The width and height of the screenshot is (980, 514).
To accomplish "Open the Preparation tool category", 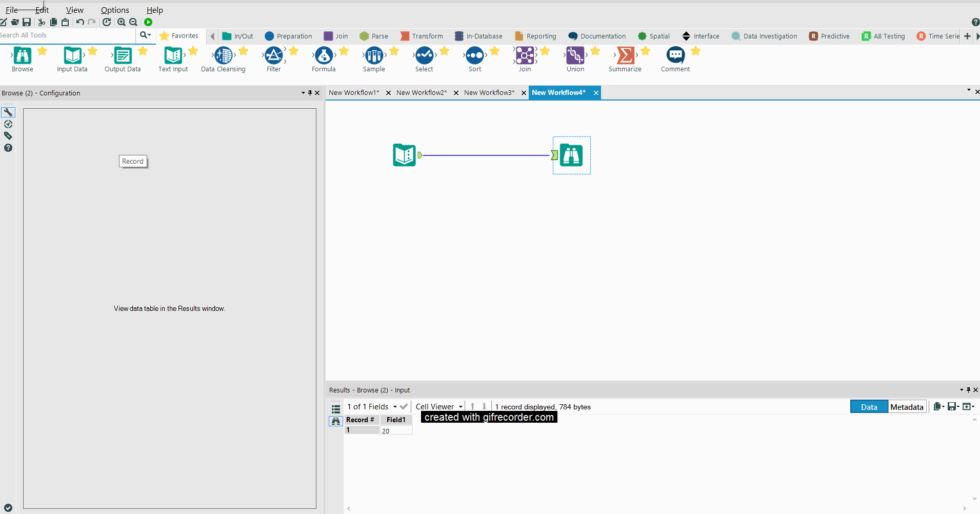I will pyautogui.click(x=288, y=36).
